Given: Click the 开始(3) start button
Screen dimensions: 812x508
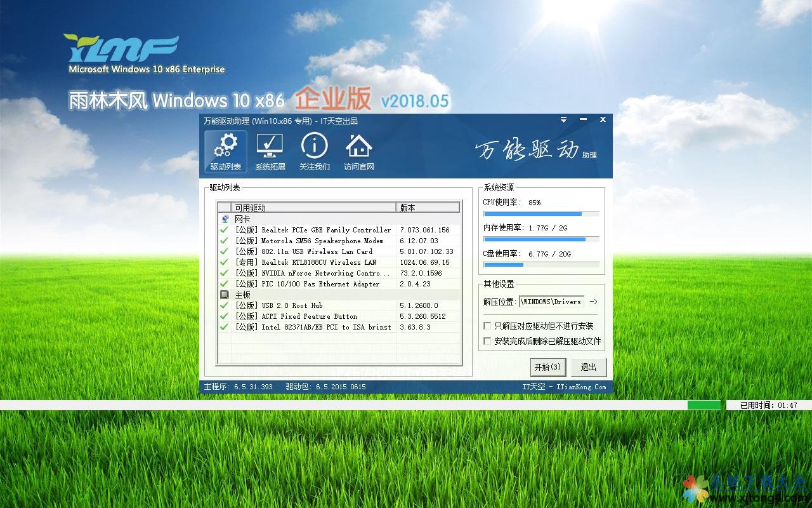Looking at the screenshot, I should (x=547, y=367).
